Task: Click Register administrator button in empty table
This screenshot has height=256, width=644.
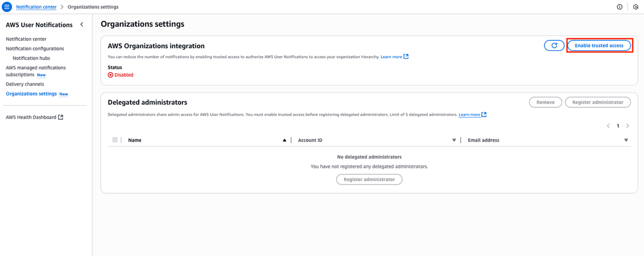Action: click(x=369, y=179)
